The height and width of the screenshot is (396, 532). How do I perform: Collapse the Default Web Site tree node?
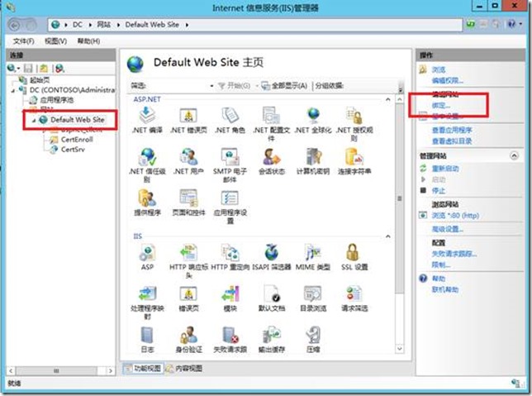click(x=34, y=120)
